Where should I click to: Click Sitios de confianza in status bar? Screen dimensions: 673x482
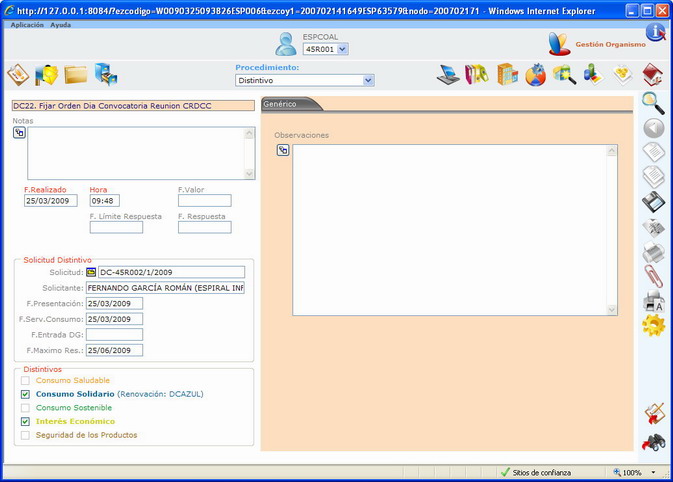(x=542, y=473)
